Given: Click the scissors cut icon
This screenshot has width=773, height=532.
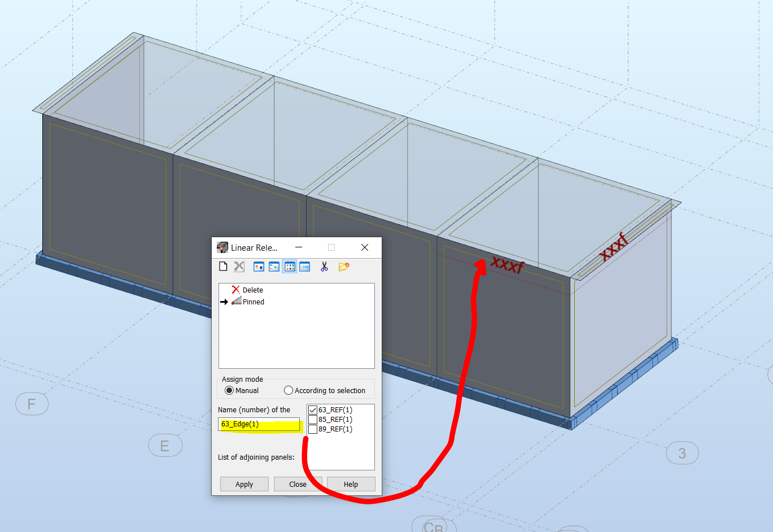Looking at the screenshot, I should [324, 266].
